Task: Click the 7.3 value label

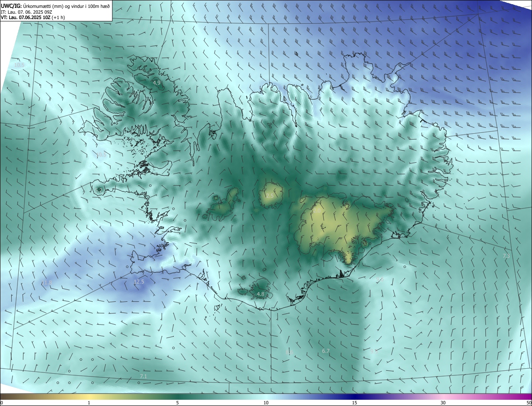Action: 506,256
